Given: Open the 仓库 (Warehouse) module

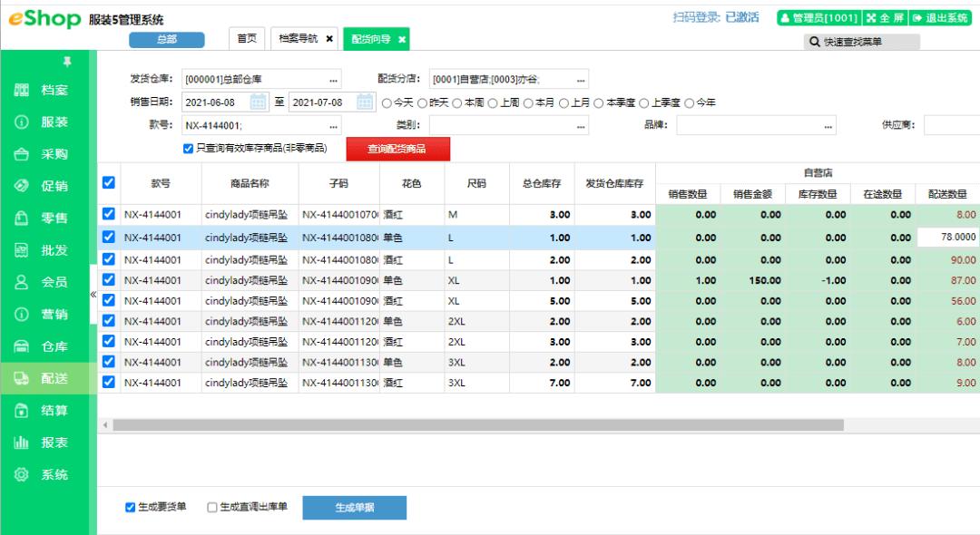Looking at the screenshot, I should [43, 345].
